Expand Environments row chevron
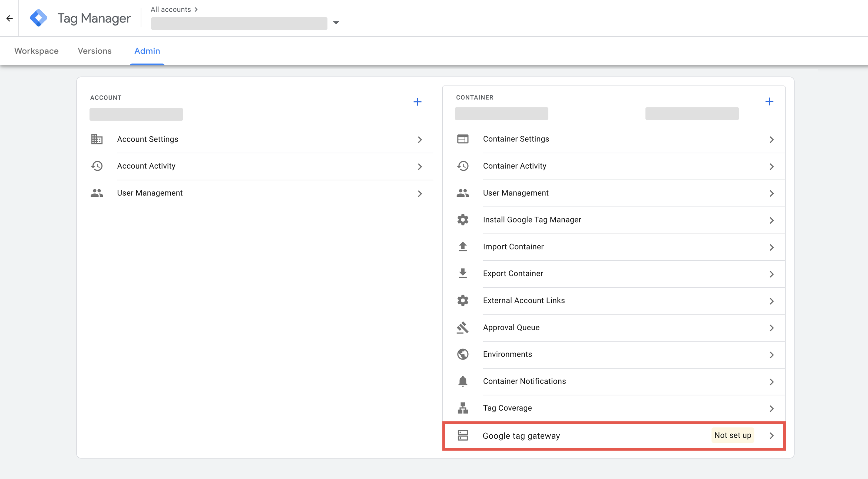 pos(772,355)
